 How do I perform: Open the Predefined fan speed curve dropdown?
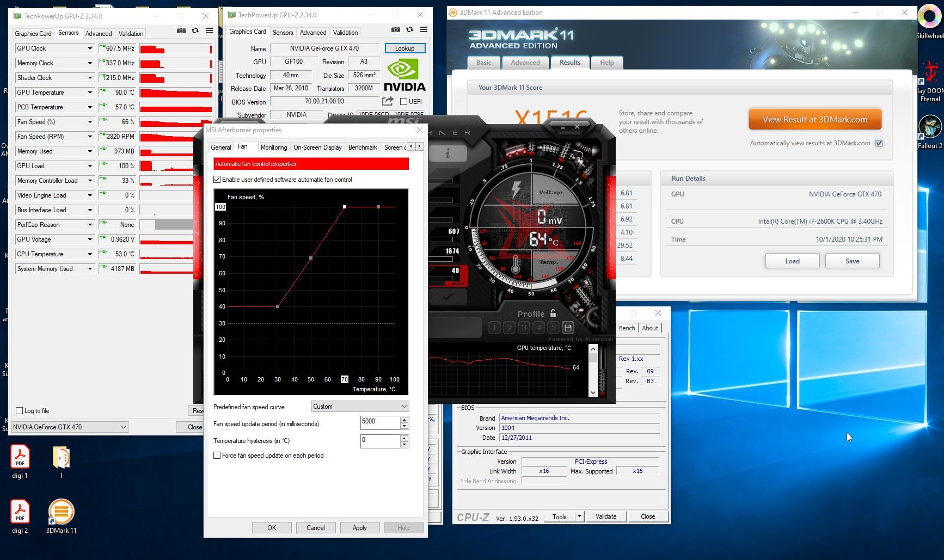(360, 407)
